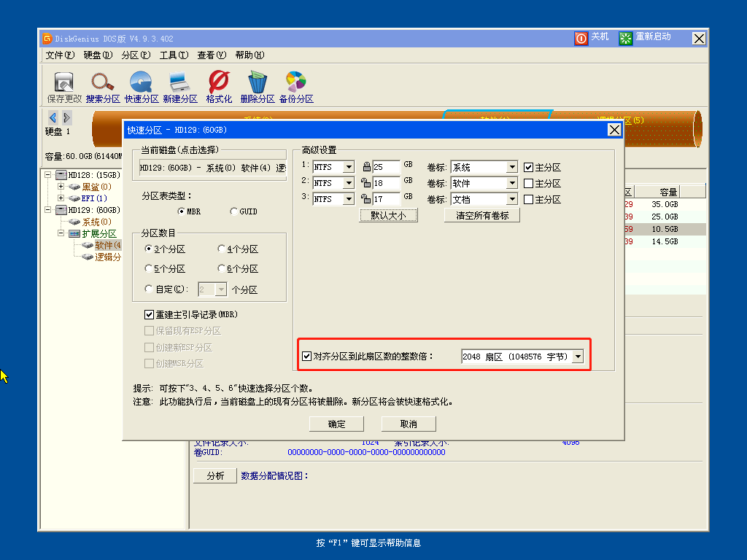Confirm with the 确定 button
Image resolution: width=747 pixels, height=560 pixels.
(x=336, y=424)
